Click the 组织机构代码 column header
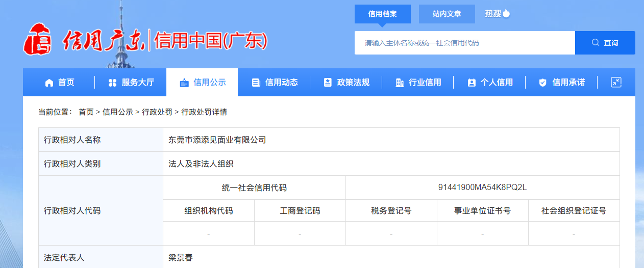 click(209, 210)
